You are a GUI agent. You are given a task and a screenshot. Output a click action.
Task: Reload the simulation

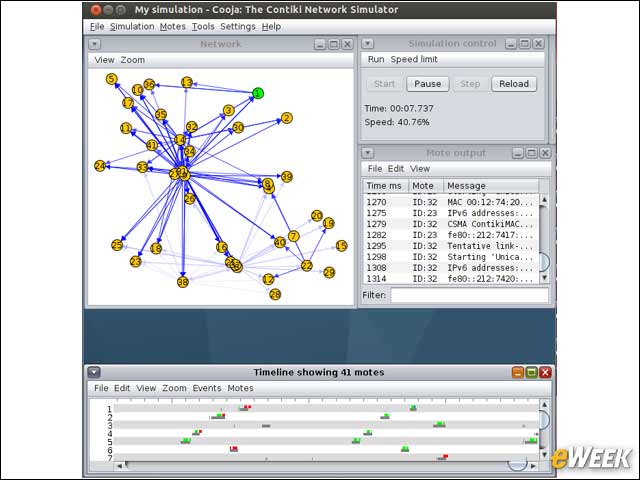click(514, 84)
